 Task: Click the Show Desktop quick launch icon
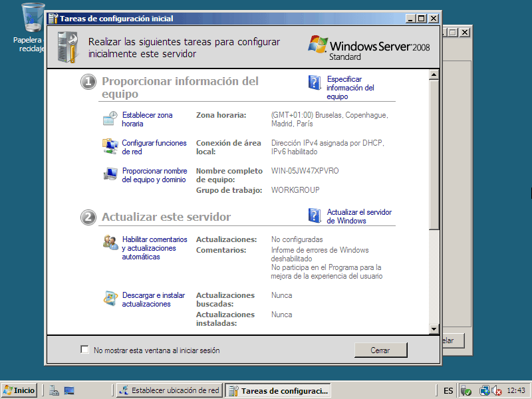click(69, 390)
